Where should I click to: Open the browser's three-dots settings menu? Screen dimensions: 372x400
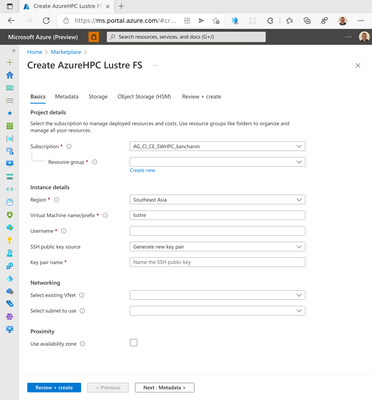(361, 21)
